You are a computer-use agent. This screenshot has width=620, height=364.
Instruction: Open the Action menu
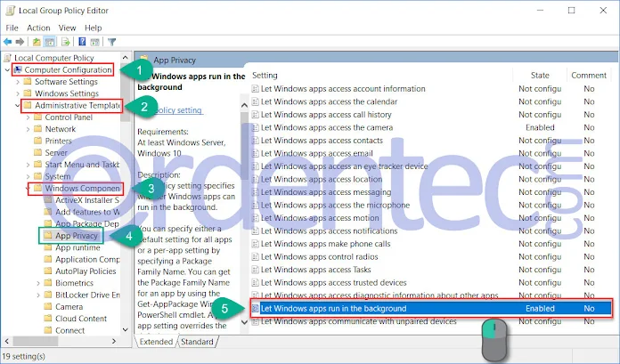pyautogui.click(x=38, y=28)
